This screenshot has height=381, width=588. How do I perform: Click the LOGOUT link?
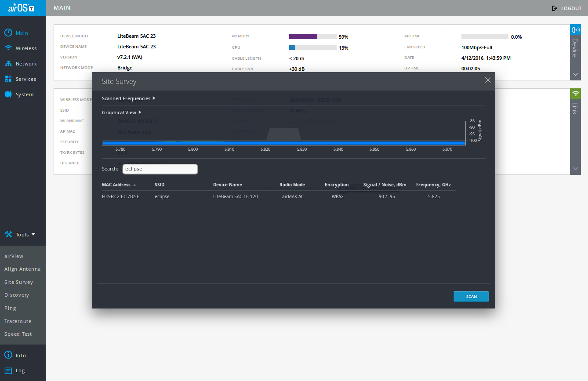coord(571,8)
